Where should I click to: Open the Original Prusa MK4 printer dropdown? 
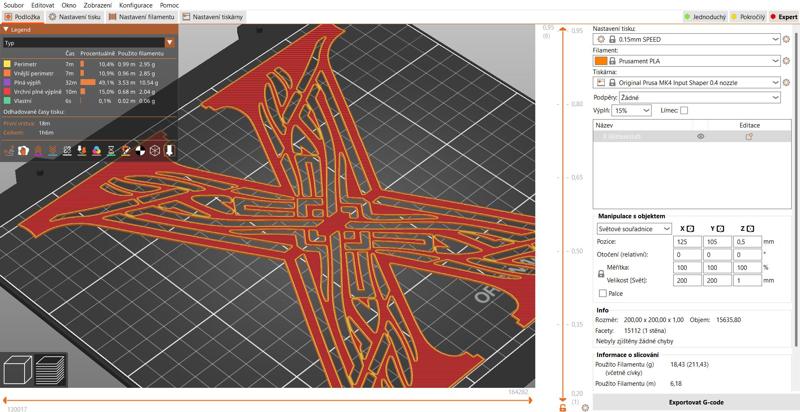coord(687,82)
